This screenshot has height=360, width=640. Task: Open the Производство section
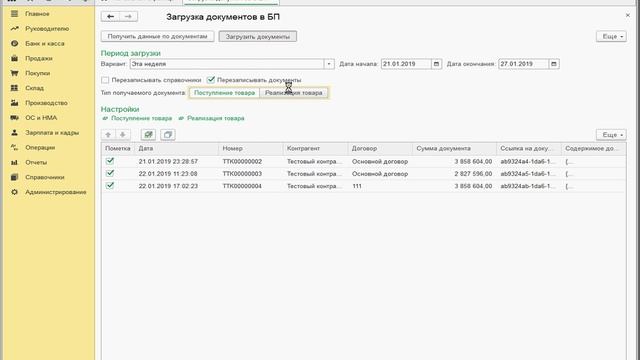tap(46, 103)
